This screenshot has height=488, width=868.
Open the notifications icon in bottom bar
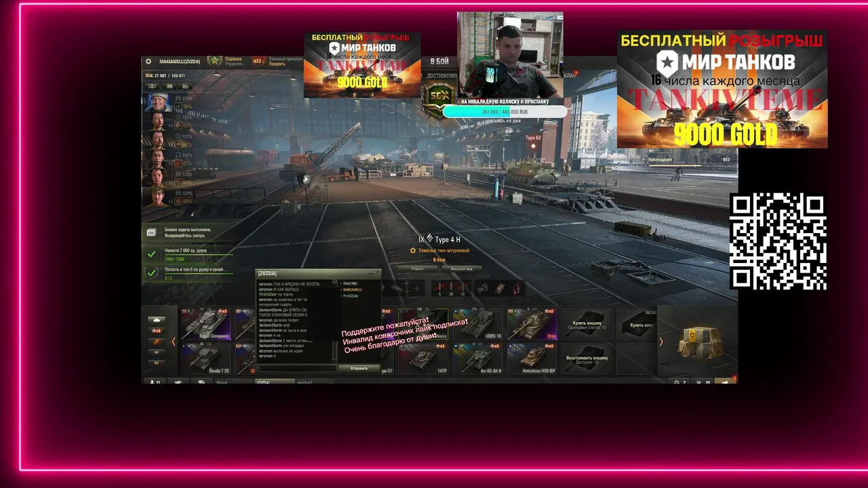tap(726, 382)
